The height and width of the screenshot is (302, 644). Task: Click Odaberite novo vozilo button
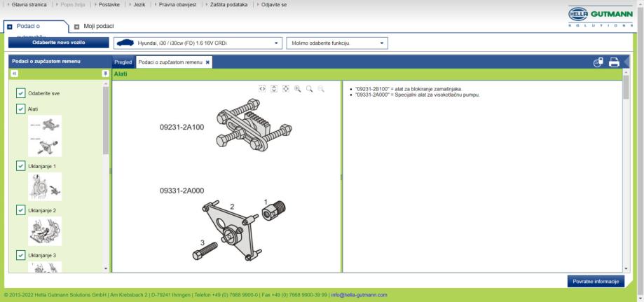pyautogui.click(x=59, y=43)
